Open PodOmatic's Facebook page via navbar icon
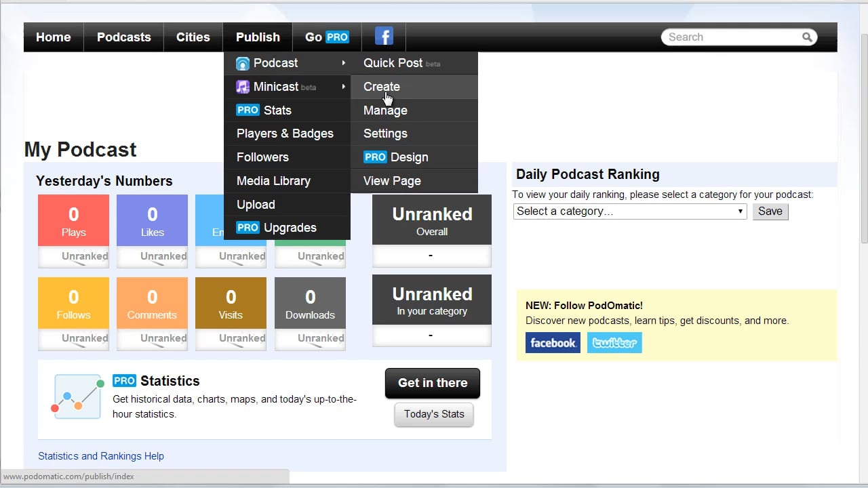The image size is (868, 488). pos(383,36)
